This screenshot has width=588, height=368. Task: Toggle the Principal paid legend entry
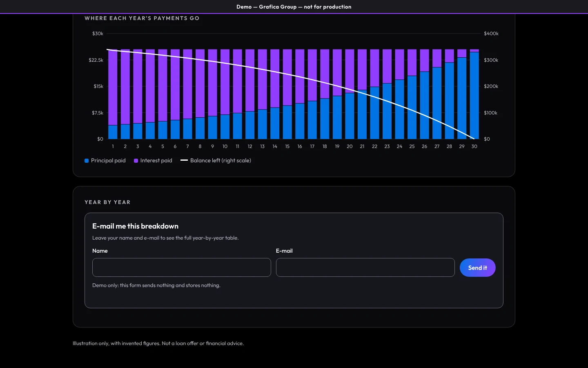point(105,161)
